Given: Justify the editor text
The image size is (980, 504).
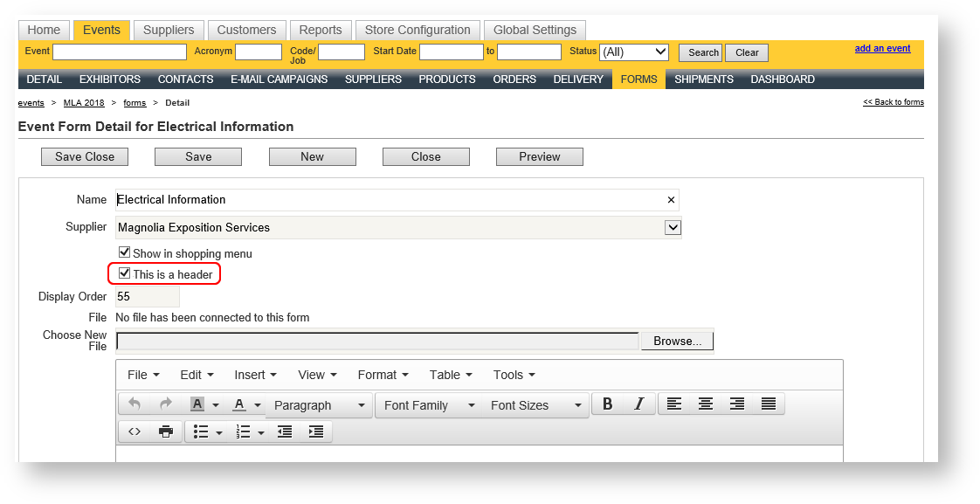Looking at the screenshot, I should pos(769,404).
